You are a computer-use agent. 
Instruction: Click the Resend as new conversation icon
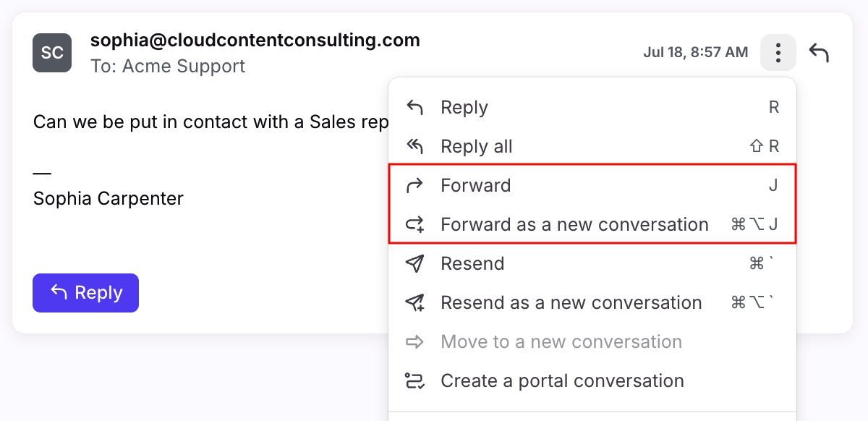tap(414, 303)
